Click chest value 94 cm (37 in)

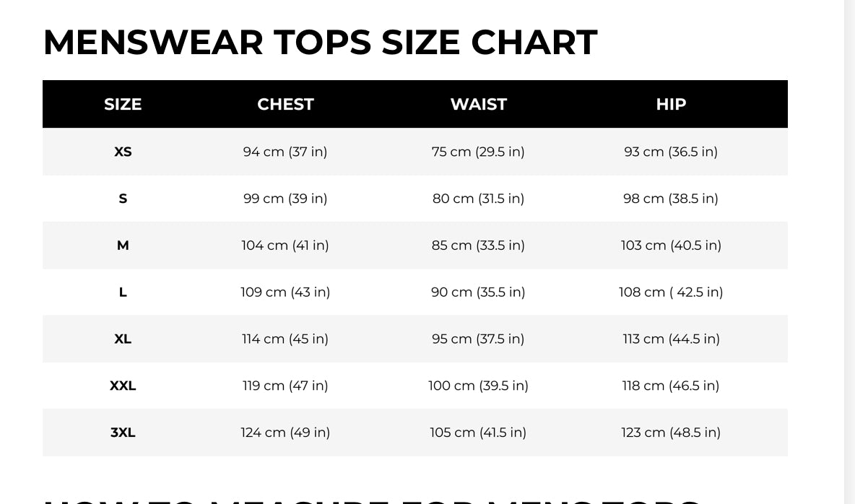coord(285,152)
